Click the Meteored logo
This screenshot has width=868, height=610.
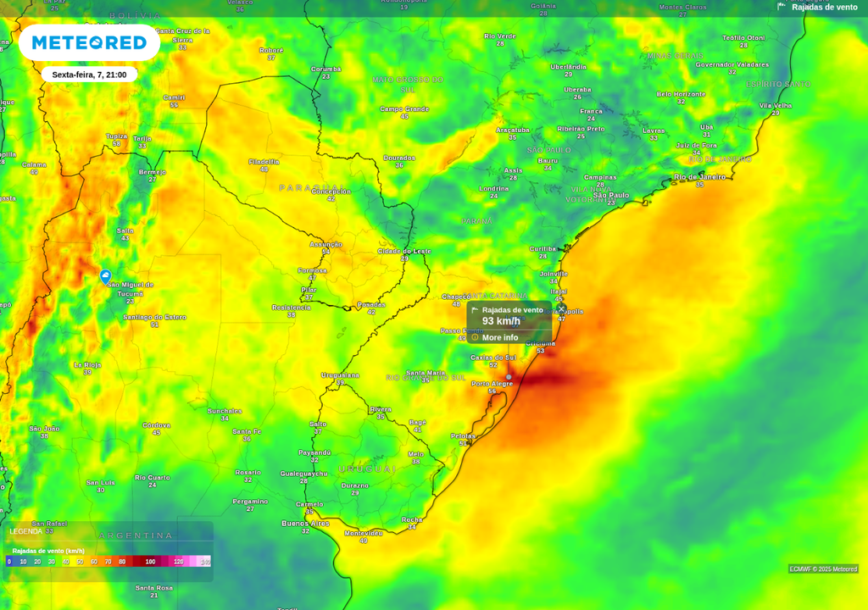click(89, 42)
